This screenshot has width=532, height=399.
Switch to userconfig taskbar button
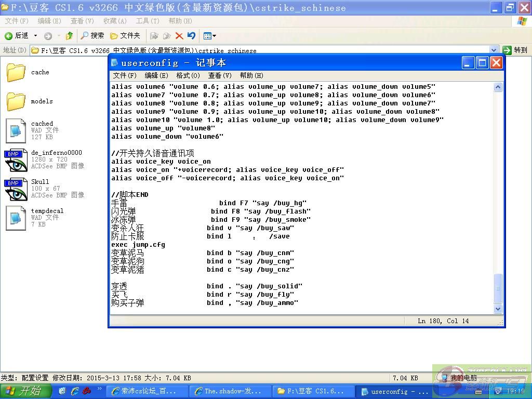tap(396, 391)
